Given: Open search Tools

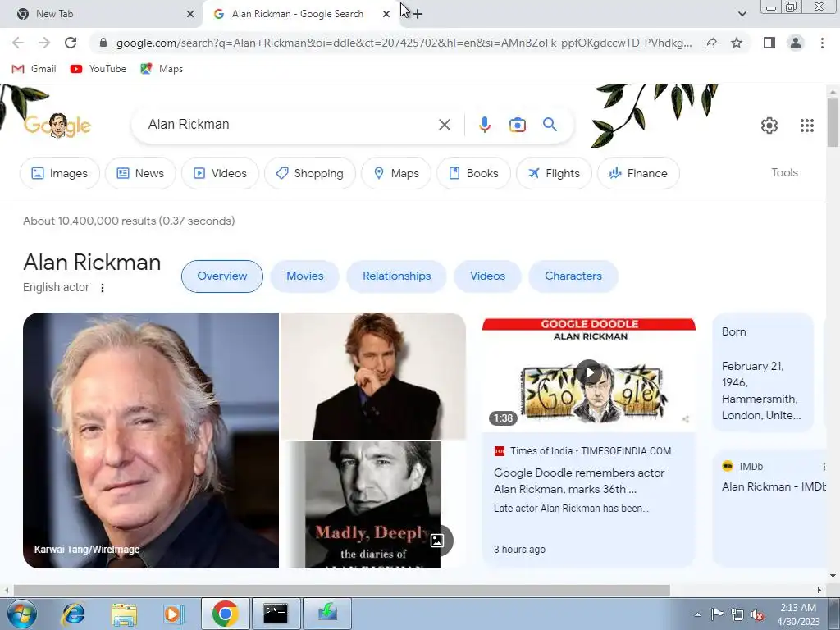Looking at the screenshot, I should pyautogui.click(x=784, y=172).
